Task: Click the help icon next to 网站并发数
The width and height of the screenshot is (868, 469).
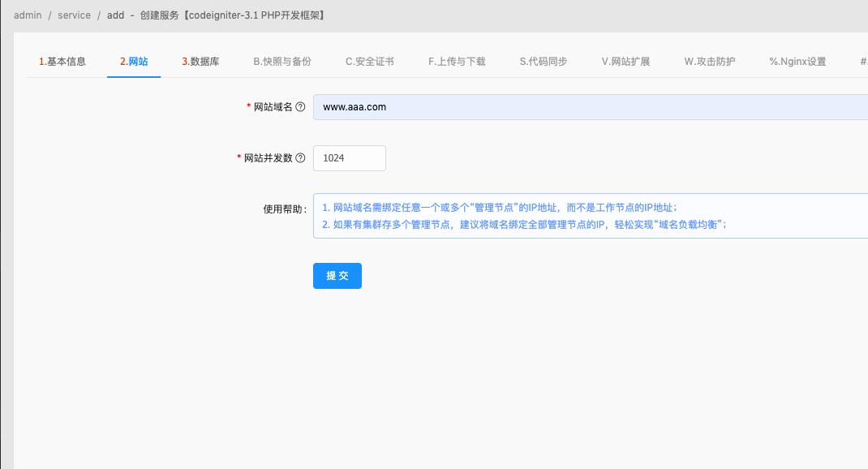Action: pos(300,157)
